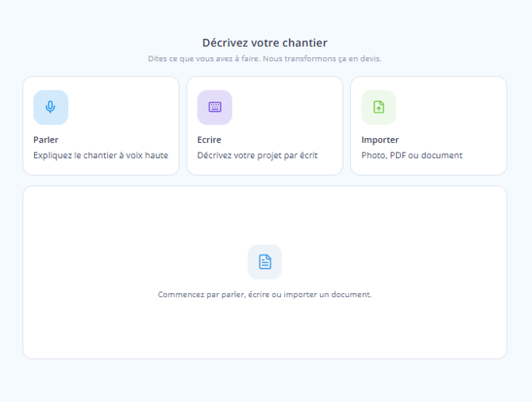Screen dimensions: 532x402
Task: Click the green file upload icon
Action: (379, 107)
